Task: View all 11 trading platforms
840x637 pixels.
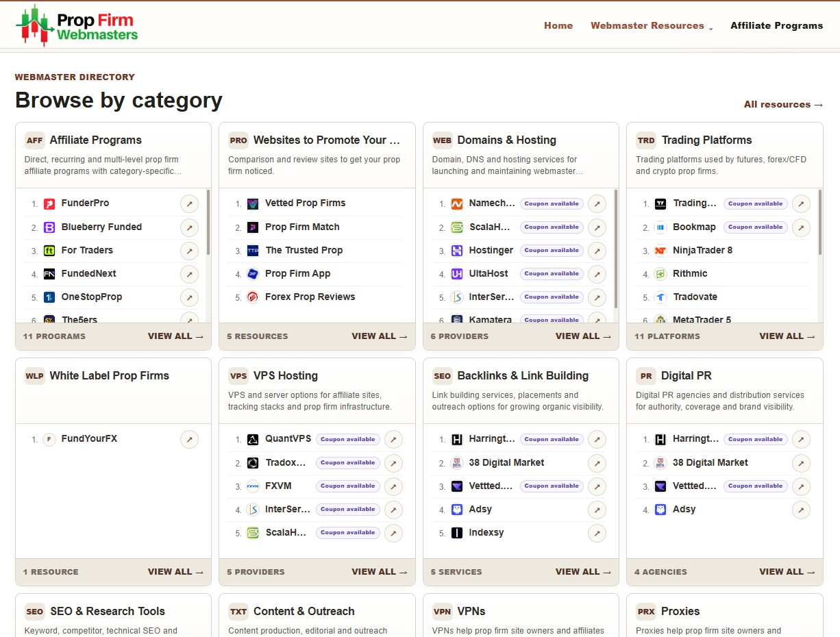Action: (787, 336)
